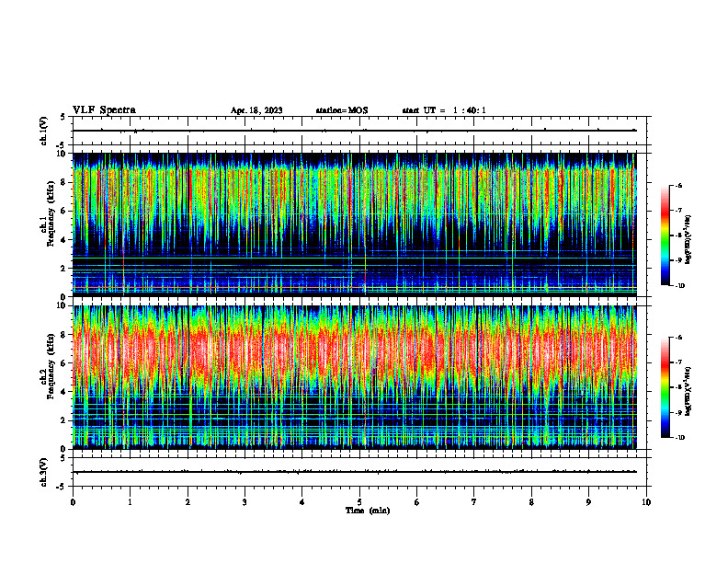The image size is (728, 563).
Task: Click the time axis tick label "3"
Action: 245,501
